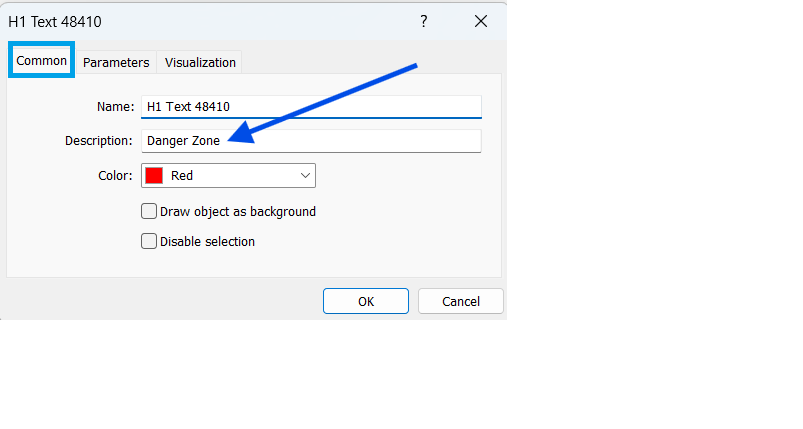Click the 'Color:' field label

115,176
